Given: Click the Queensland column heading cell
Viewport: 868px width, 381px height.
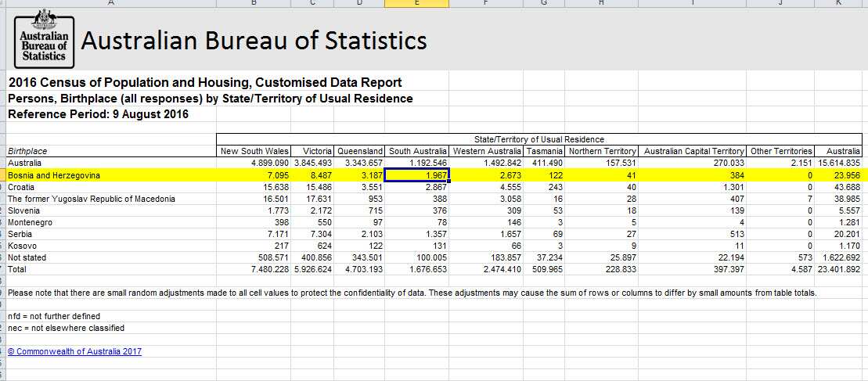Looking at the screenshot, I should click(360, 150).
